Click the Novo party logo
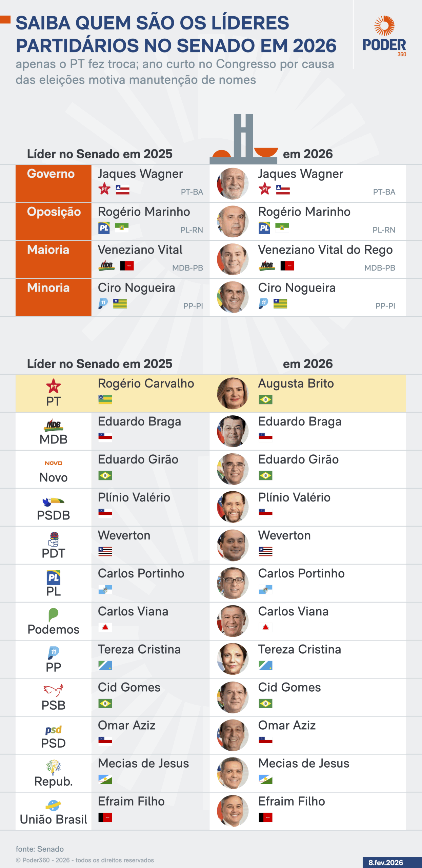This screenshot has height=868, width=422. 54,463
